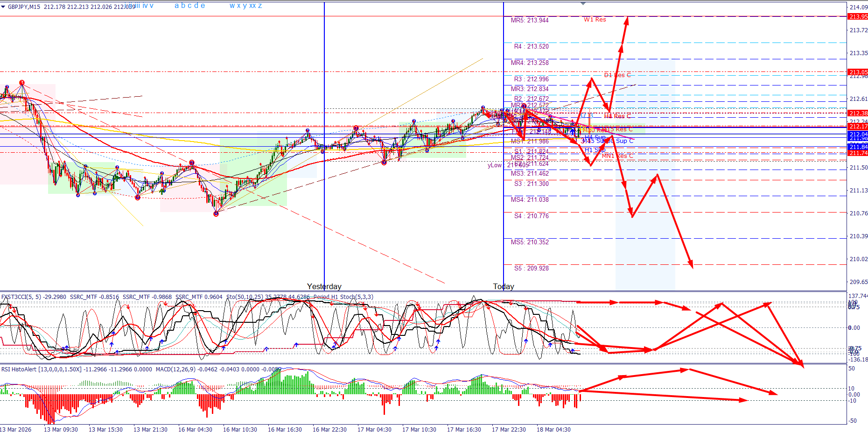Click the red 211.74 price tag
This screenshot has width=868, height=433.
(x=858, y=153)
